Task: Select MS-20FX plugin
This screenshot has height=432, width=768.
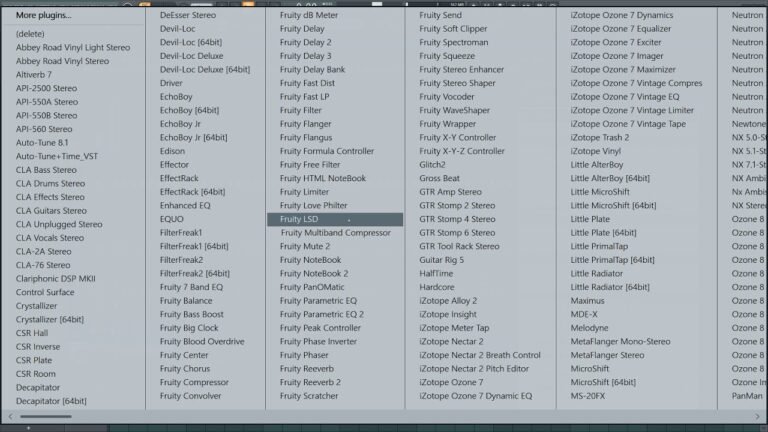Action: click(x=588, y=396)
